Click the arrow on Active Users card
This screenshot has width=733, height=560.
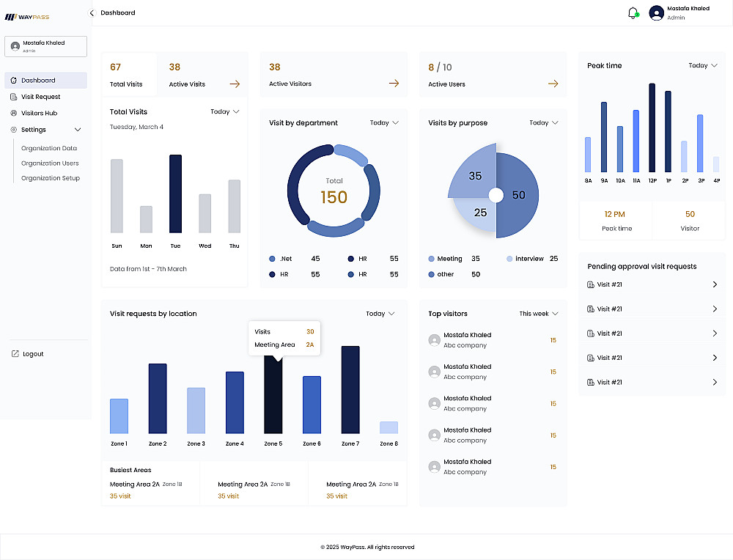tap(553, 84)
